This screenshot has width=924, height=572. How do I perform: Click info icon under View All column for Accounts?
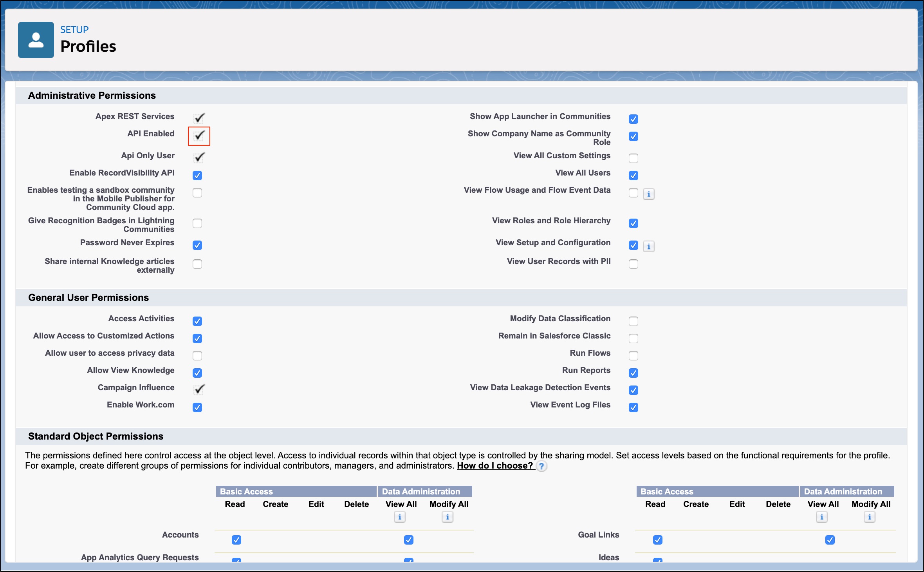(x=399, y=517)
